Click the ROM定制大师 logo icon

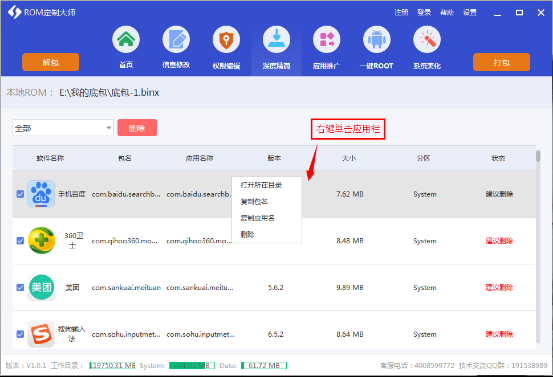pos(14,12)
